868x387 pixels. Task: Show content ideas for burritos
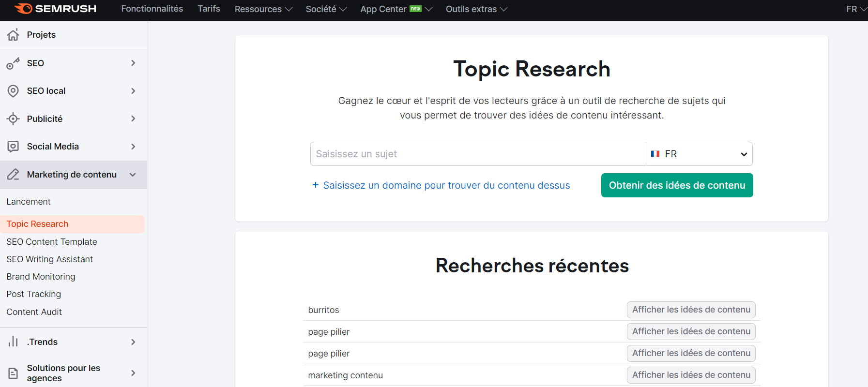click(691, 310)
